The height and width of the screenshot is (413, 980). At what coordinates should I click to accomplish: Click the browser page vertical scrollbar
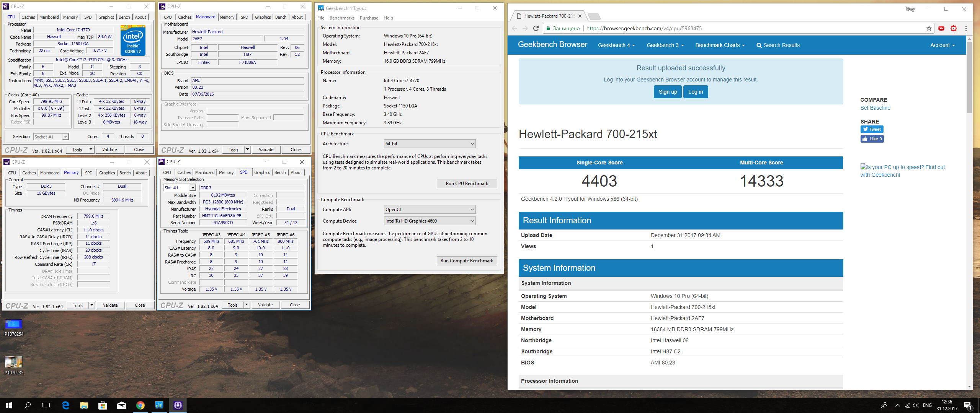point(969,78)
